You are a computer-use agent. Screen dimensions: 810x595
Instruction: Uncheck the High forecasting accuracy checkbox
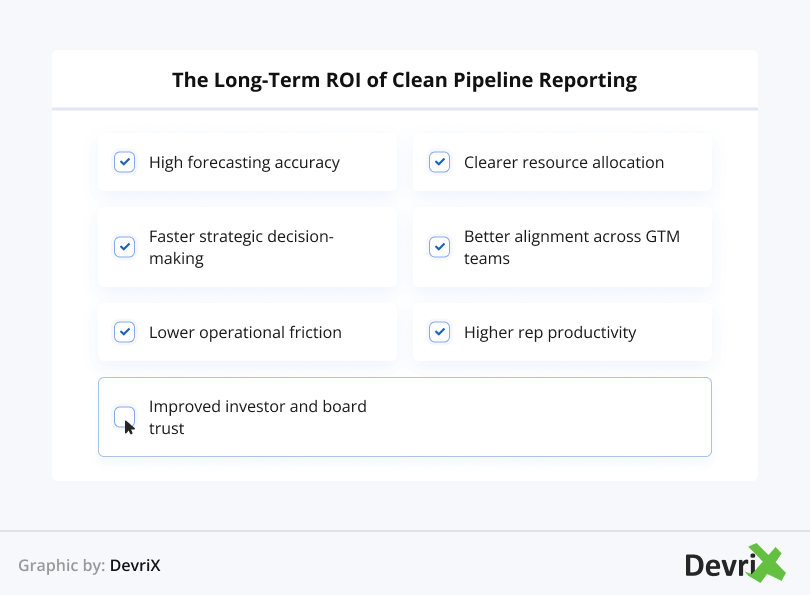point(124,162)
